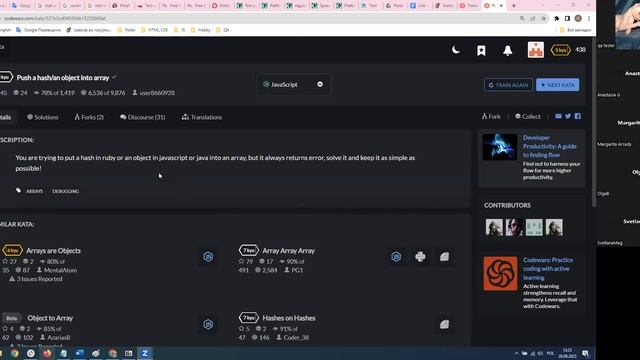Open Firefox from the taskbar

[x=47, y=353]
